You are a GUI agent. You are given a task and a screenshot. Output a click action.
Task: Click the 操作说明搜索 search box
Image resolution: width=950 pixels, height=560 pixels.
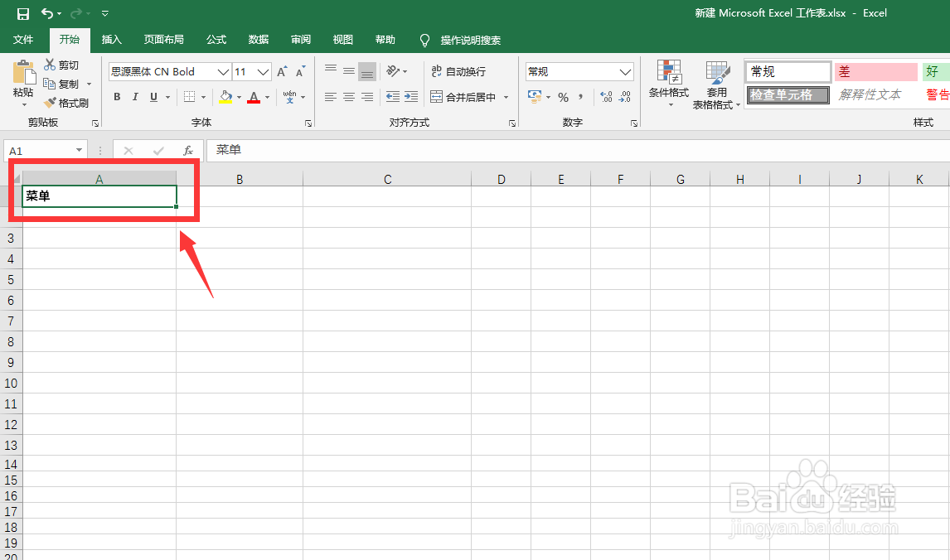(x=470, y=40)
